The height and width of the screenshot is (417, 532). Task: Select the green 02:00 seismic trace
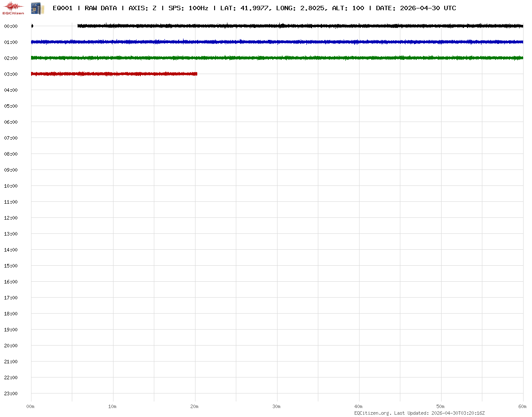tap(277, 58)
